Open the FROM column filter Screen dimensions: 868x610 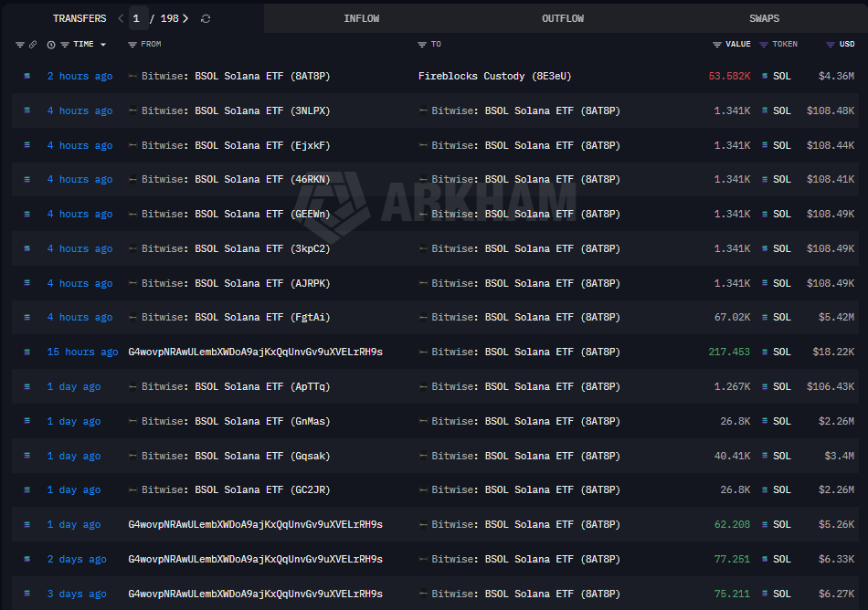click(x=132, y=44)
